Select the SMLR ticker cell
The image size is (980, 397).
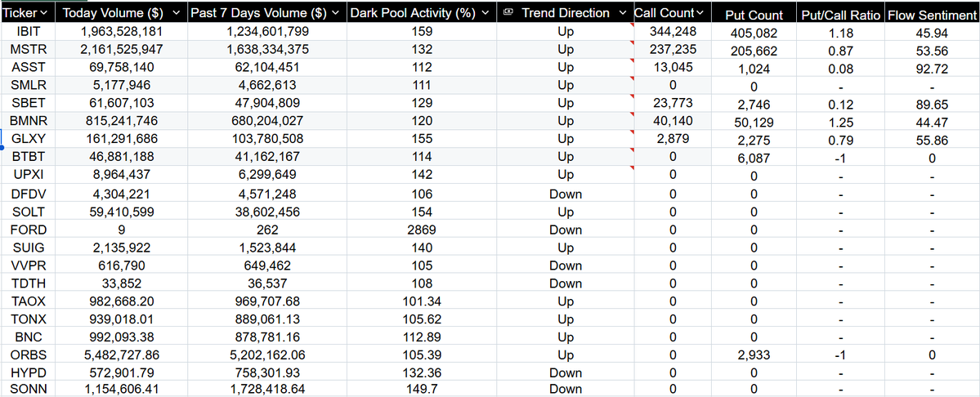point(29,85)
